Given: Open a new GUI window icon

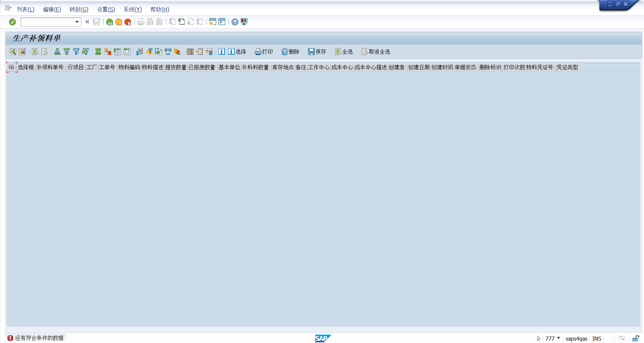Looking at the screenshot, I should click(x=212, y=22).
